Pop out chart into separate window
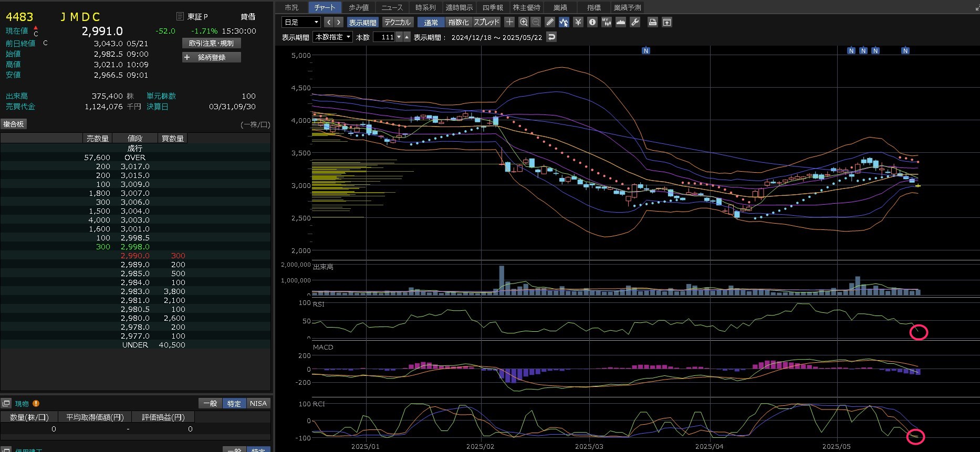Screen dimensions: 980x452 [x=667, y=22]
